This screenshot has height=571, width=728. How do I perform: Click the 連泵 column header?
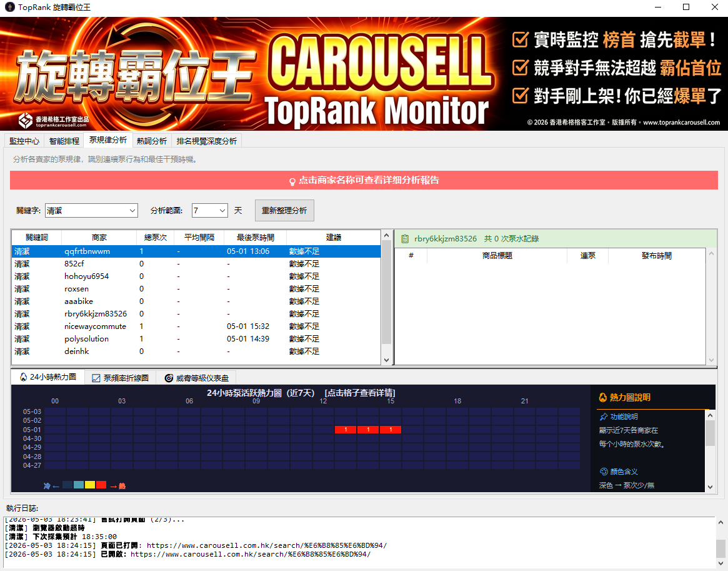tap(587, 256)
